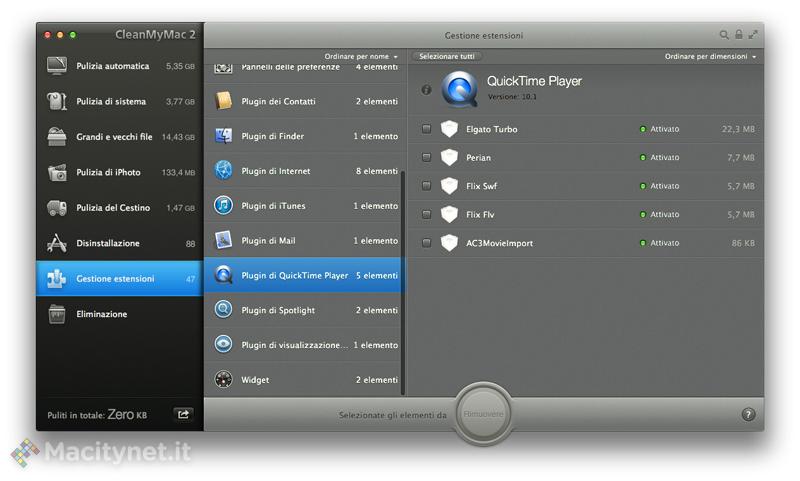Select Pulizia di sistema in sidebar

[120, 101]
